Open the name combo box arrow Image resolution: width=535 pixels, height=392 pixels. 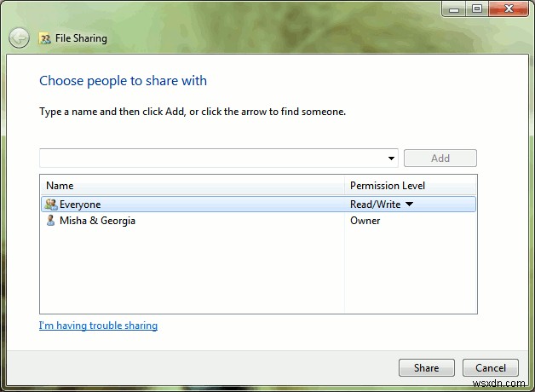(391, 159)
